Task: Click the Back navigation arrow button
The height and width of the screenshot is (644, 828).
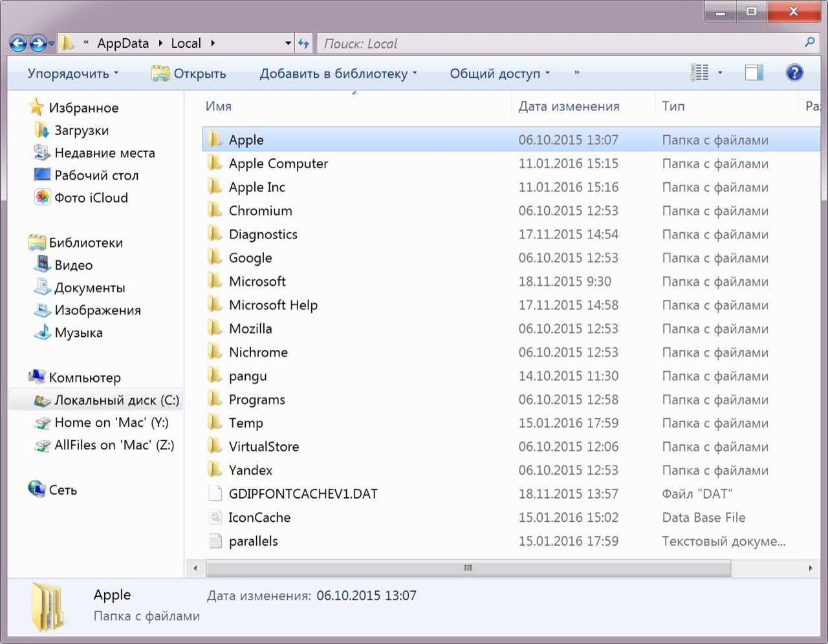Action: 17,43
